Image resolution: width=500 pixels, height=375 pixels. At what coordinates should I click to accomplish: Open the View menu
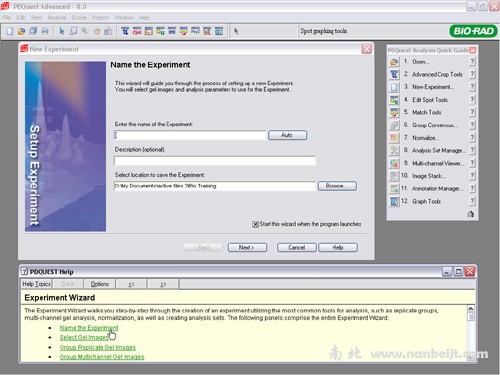(36, 17)
